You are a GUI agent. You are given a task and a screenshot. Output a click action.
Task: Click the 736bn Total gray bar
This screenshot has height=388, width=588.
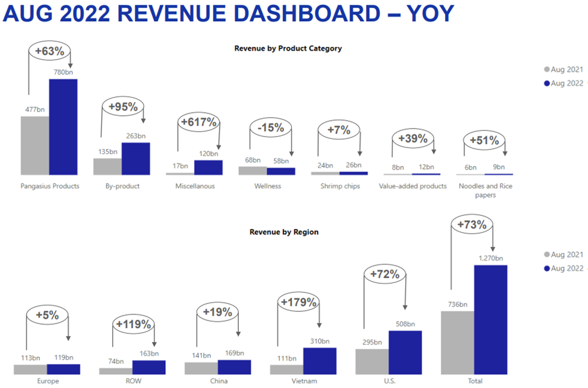tap(457, 342)
